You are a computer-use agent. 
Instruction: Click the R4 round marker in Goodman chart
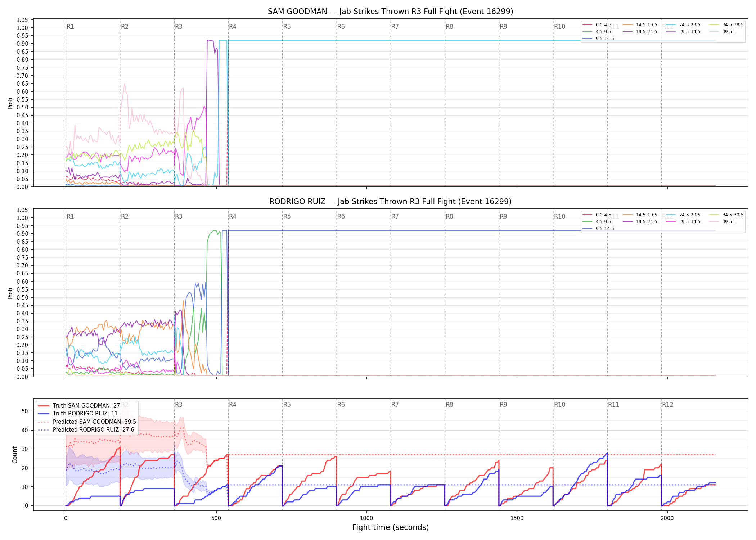pyautogui.click(x=233, y=27)
